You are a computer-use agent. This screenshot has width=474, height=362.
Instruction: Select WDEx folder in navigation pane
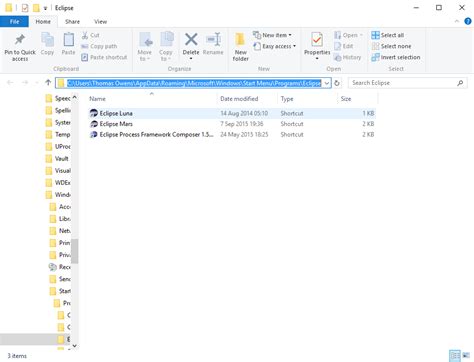[x=58, y=183]
